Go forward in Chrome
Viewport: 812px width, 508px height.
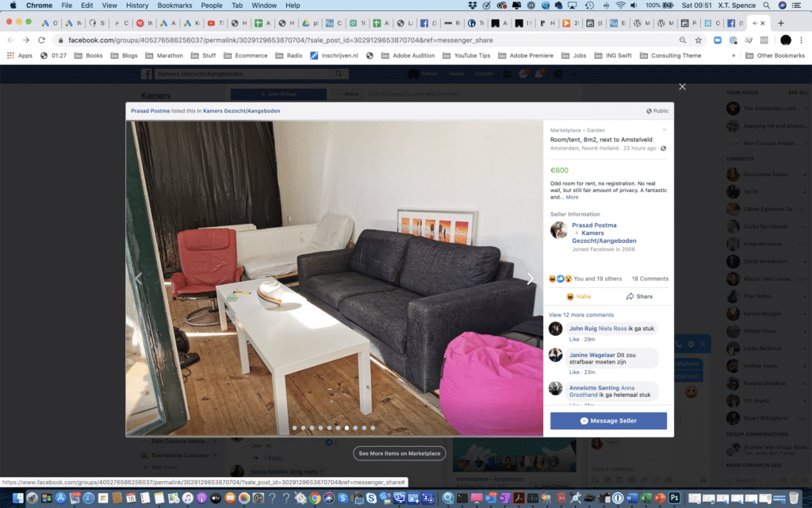pos(26,40)
